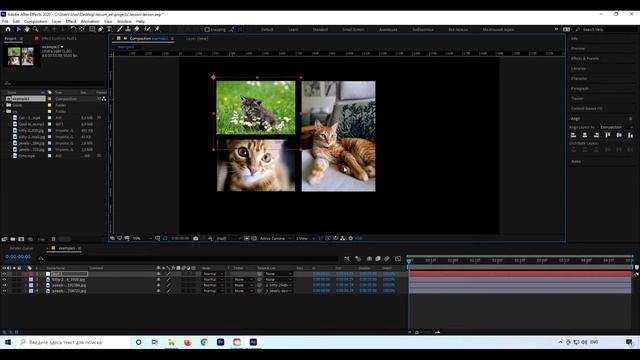Image resolution: width=640 pixels, height=360 pixels.
Task: Hide the Null 1 layer eye toggle
Action: click(4, 274)
